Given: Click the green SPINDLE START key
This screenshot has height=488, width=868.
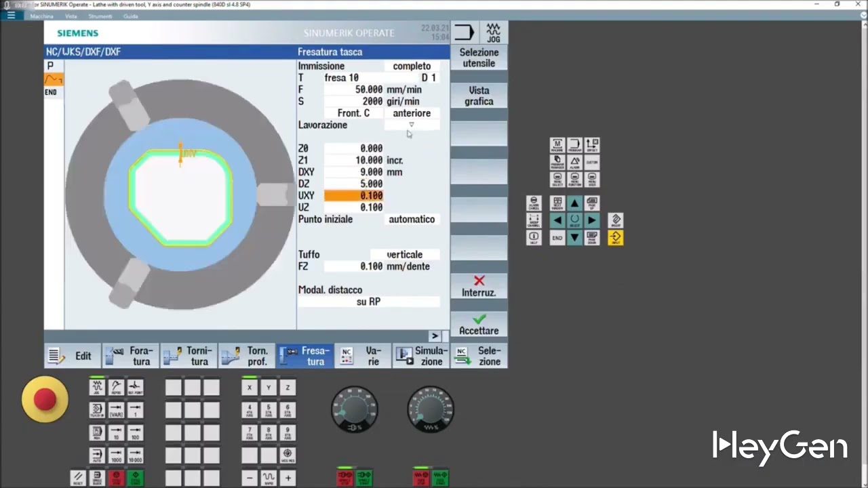Looking at the screenshot, I should (364, 478).
